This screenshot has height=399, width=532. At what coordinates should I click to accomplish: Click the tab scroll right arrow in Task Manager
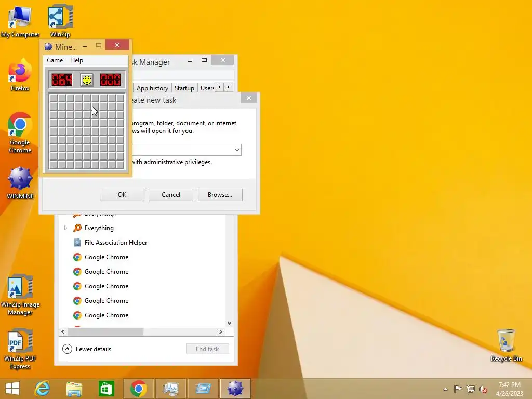click(x=229, y=87)
